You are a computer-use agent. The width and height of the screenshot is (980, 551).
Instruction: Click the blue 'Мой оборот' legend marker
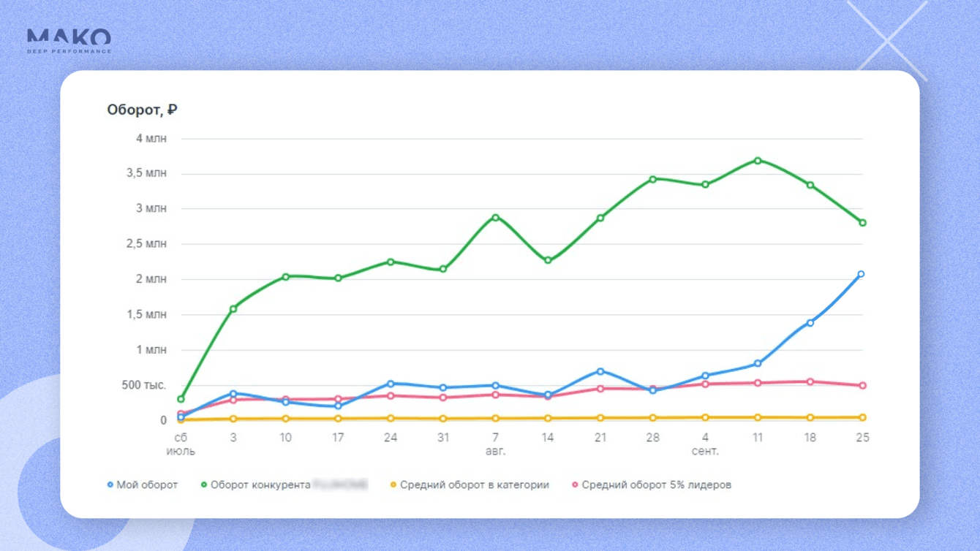(x=110, y=484)
